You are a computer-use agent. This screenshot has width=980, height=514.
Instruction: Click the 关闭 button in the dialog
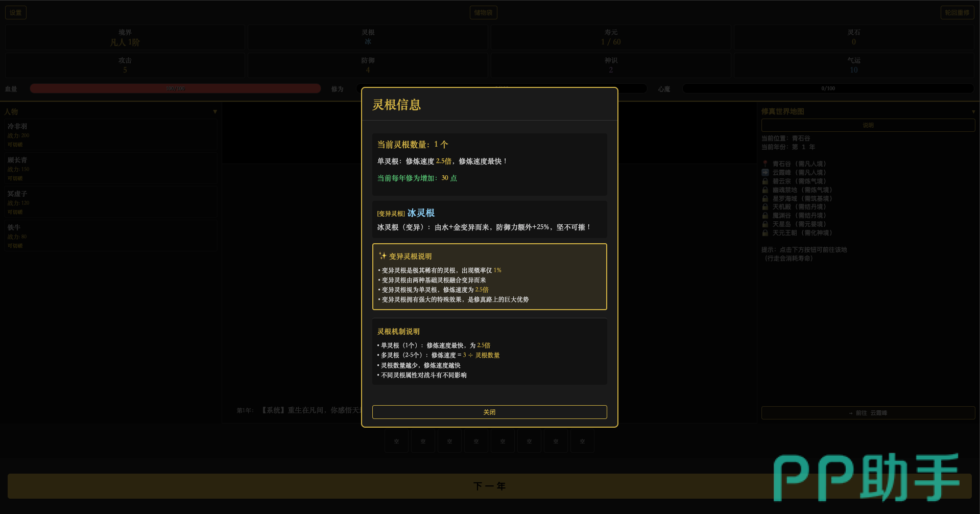tap(489, 412)
